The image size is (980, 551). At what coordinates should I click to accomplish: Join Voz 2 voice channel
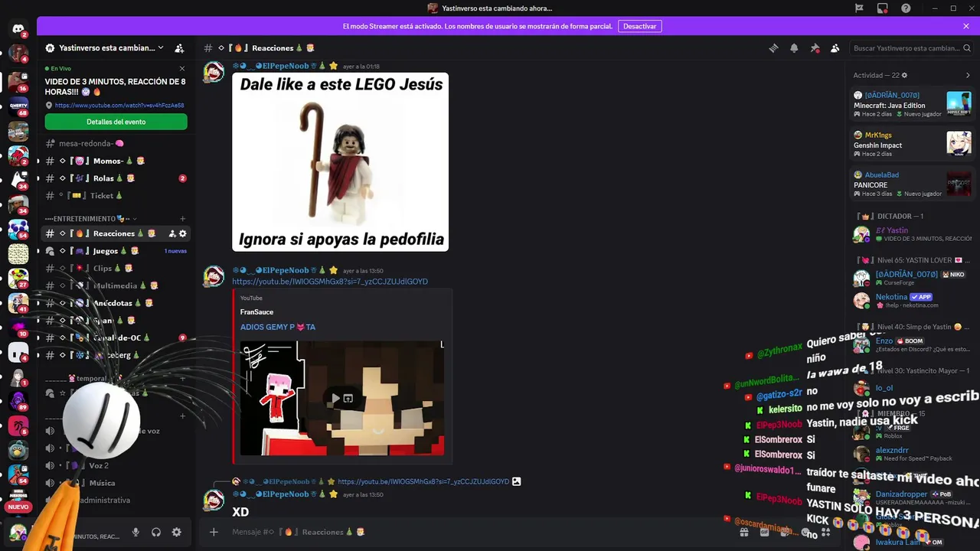pyautogui.click(x=115, y=465)
